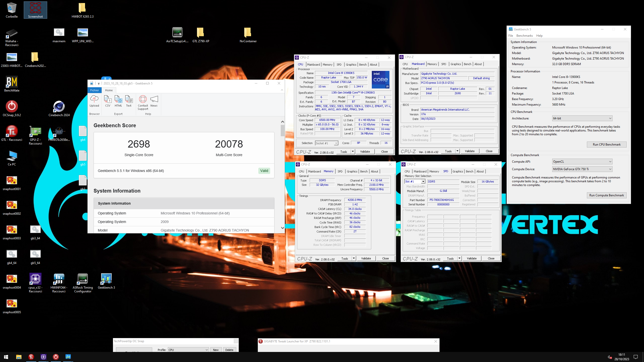644x362 pixels.
Task: Open Ce PC desktop icon
Action: tap(12, 158)
